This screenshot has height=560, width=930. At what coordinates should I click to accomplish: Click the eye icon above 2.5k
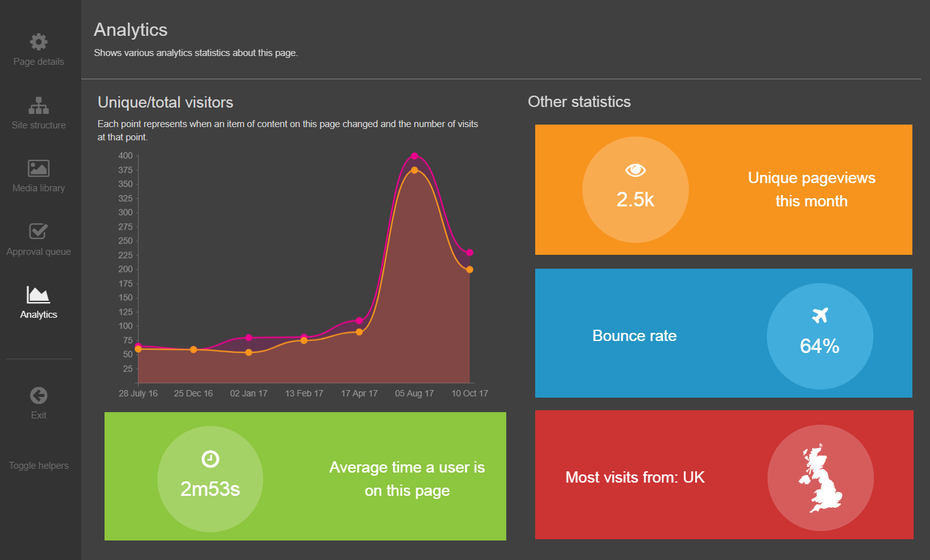click(x=635, y=170)
